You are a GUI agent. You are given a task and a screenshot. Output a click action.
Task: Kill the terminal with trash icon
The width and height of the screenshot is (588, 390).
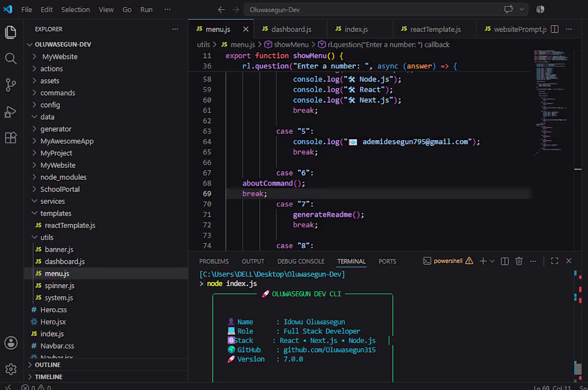(519, 261)
